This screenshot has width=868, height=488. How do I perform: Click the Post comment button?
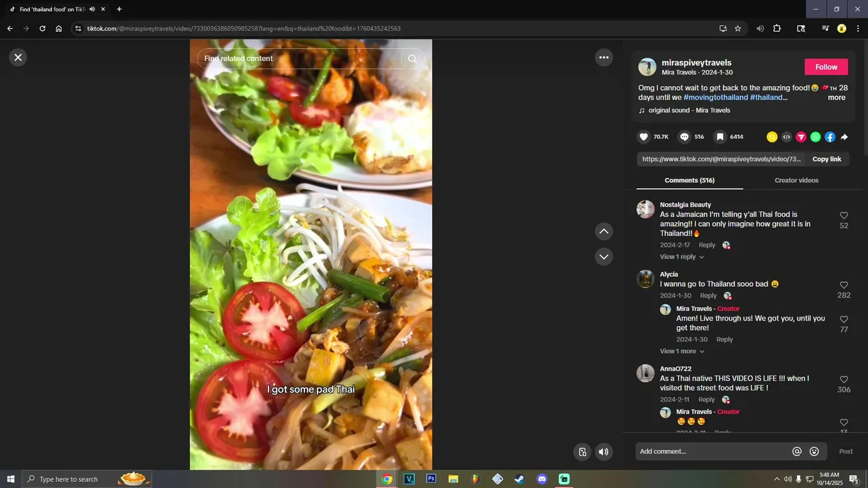click(846, 451)
